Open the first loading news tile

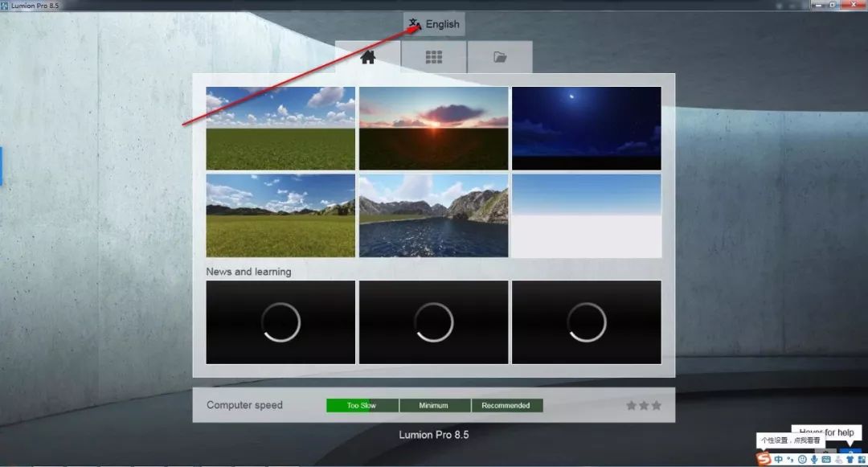[x=280, y=322]
